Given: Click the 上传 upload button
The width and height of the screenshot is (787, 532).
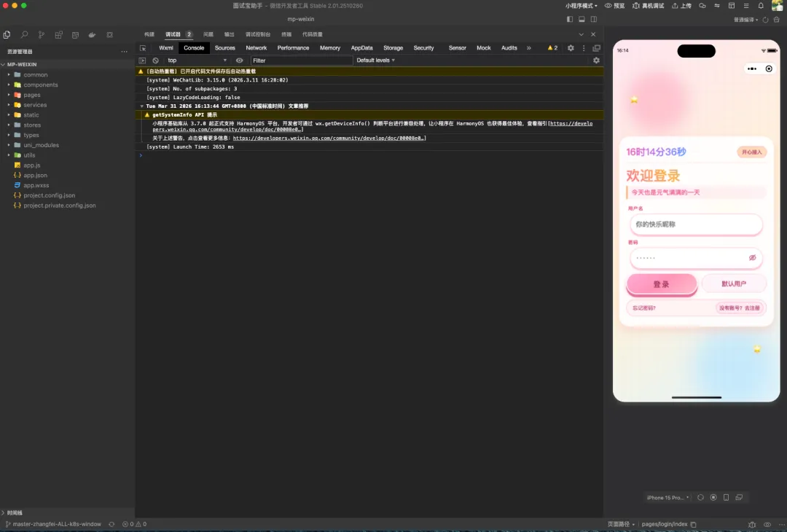Looking at the screenshot, I should [x=681, y=6].
